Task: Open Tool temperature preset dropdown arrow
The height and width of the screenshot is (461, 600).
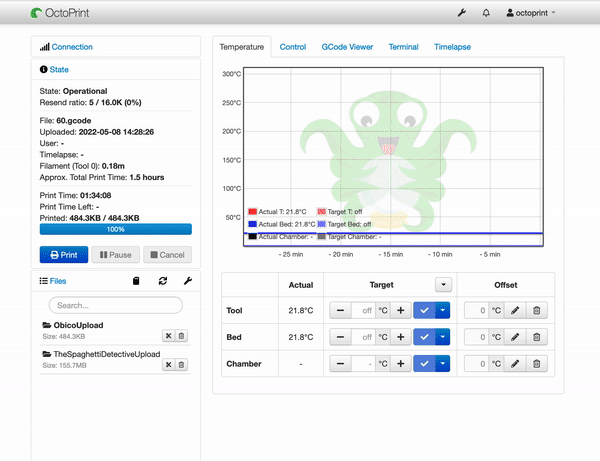Action: [x=443, y=311]
